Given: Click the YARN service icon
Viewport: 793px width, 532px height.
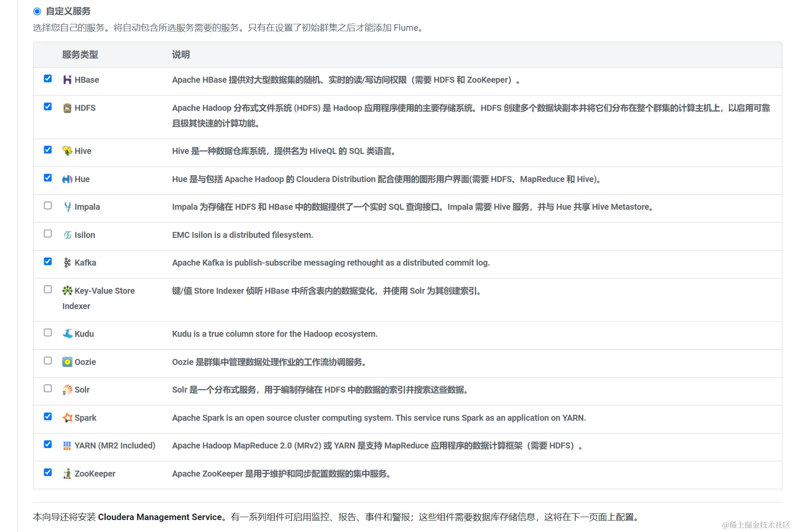Looking at the screenshot, I should 67,445.
